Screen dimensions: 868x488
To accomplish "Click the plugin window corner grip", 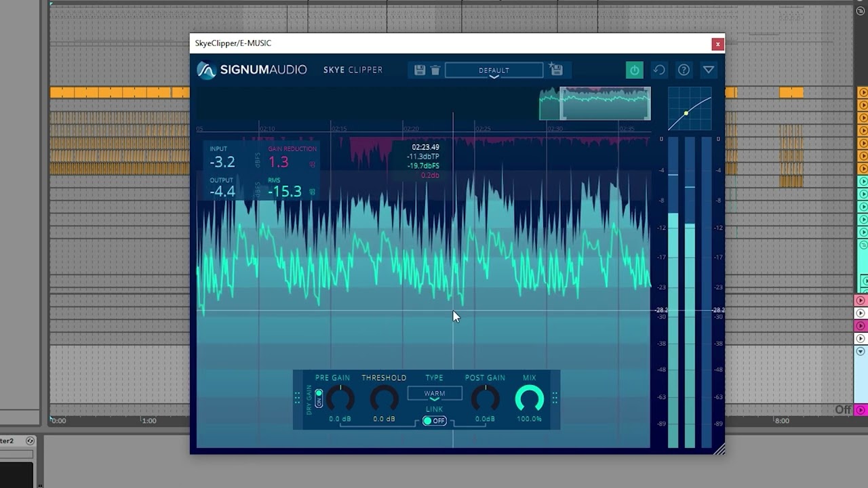I will (719, 448).
